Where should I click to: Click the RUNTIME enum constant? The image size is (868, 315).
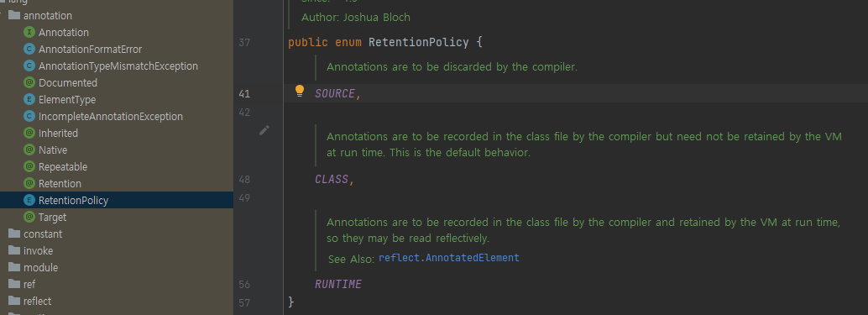point(338,285)
